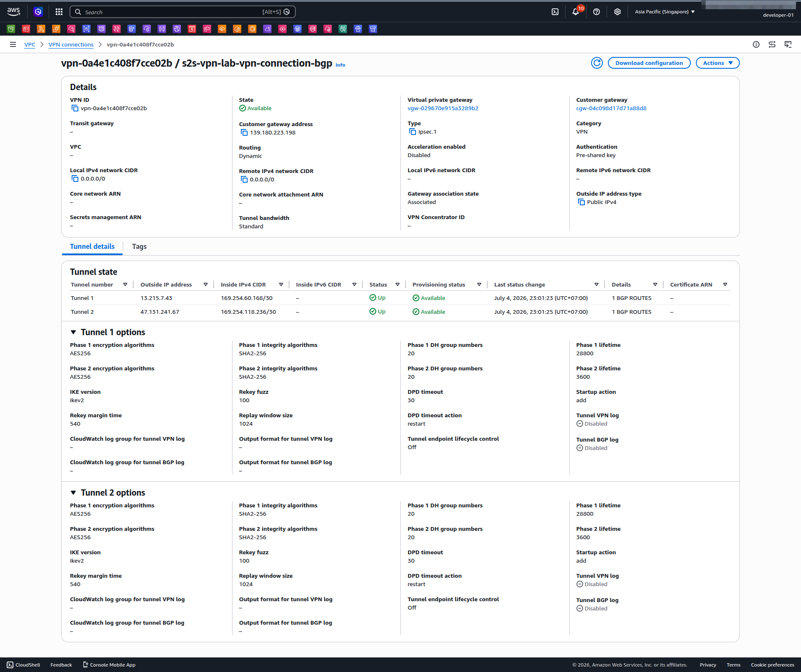801x672 pixels.
Task: Click Tunnel 1 '1 BGP ROUTES' details
Action: click(x=631, y=298)
